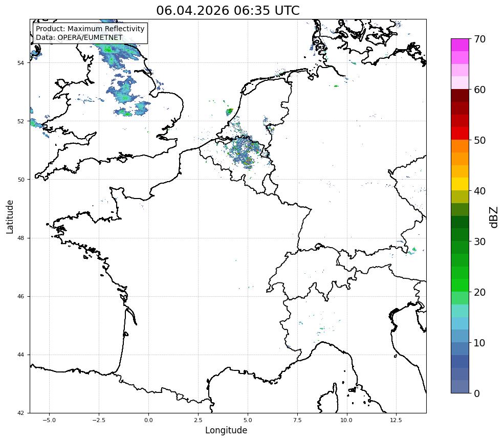The image size is (504, 440).
Task: Click the colorbar tick label 50
Action: pos(479,140)
